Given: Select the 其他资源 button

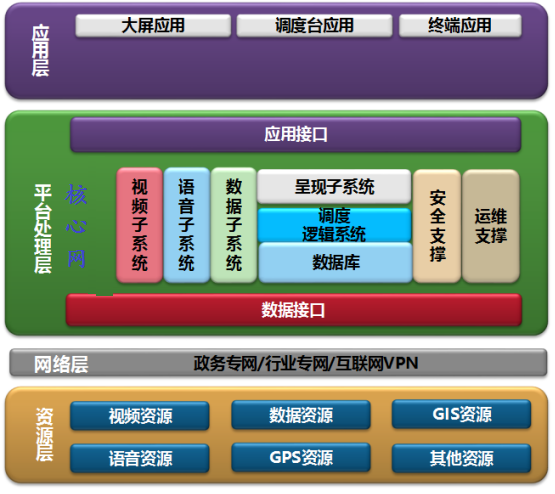Looking at the screenshot, I should (x=462, y=458).
